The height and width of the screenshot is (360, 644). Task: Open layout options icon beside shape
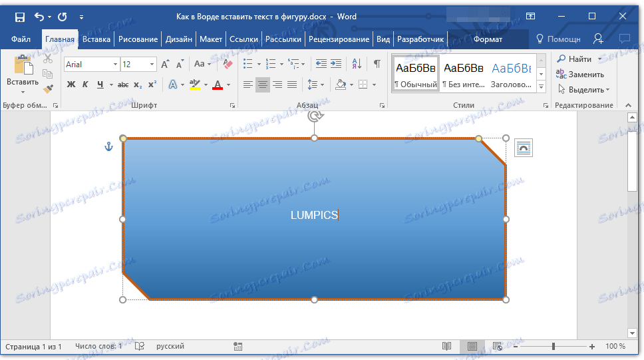523,148
